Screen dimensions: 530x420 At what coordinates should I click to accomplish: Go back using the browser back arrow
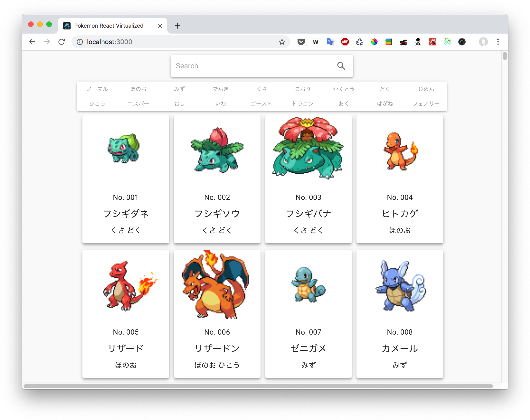(32, 42)
